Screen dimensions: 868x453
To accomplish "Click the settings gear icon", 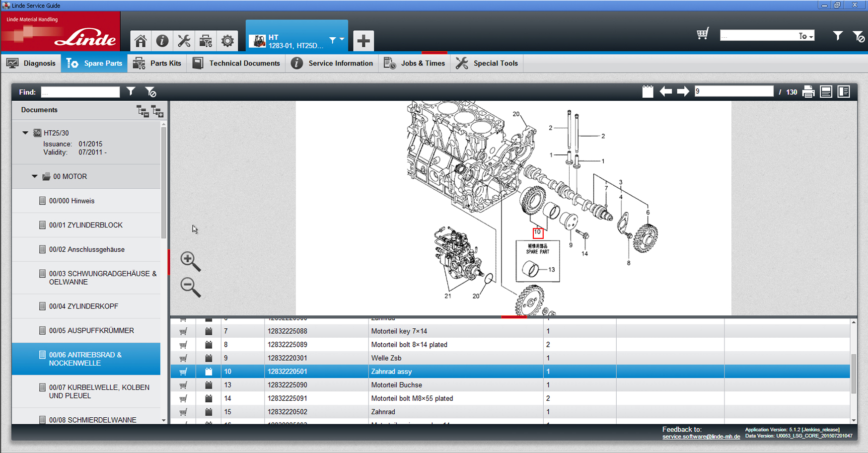I will (227, 41).
